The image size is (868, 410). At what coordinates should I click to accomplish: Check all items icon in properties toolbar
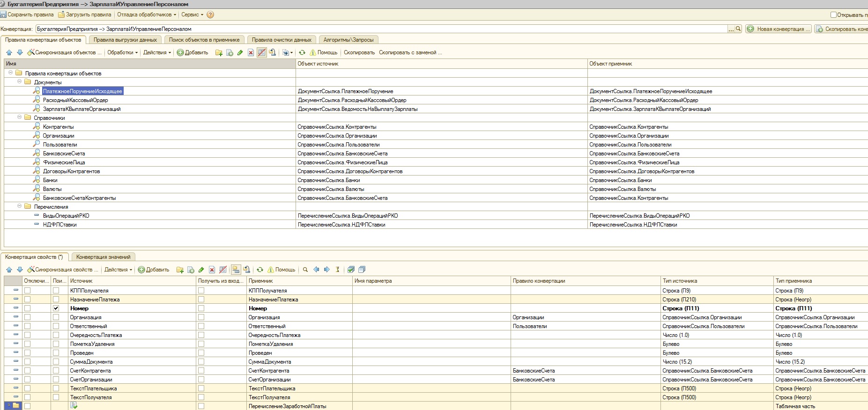(351, 270)
